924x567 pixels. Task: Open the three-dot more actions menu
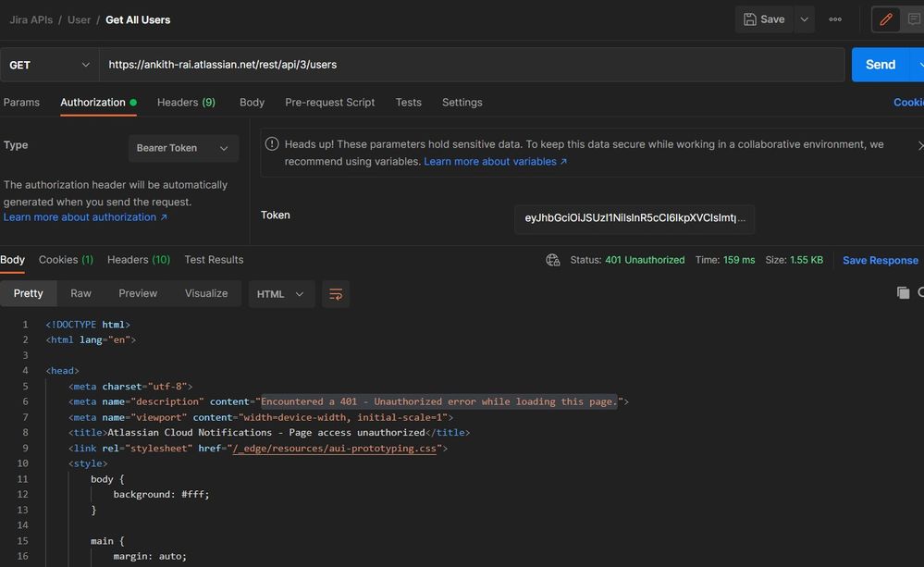[x=835, y=19]
